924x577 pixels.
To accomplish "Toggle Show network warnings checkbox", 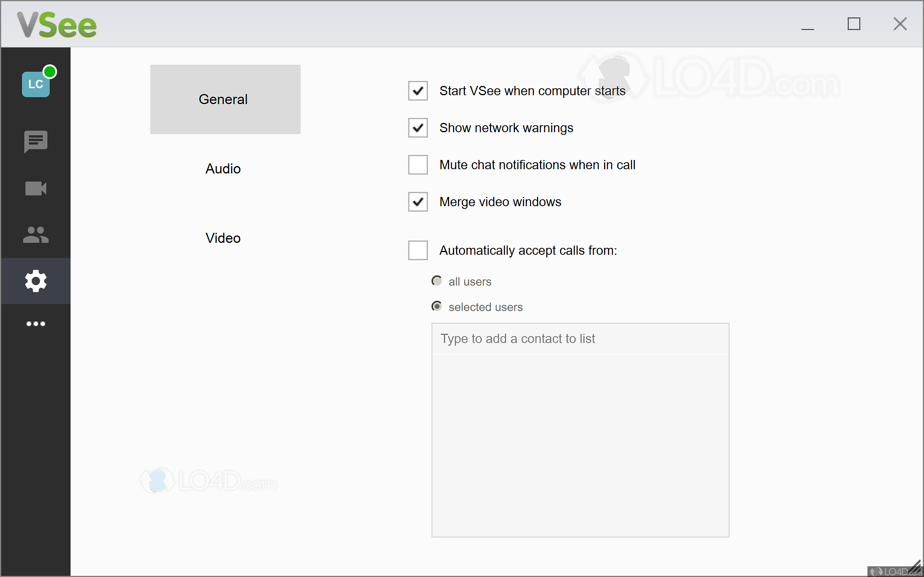I will 418,128.
